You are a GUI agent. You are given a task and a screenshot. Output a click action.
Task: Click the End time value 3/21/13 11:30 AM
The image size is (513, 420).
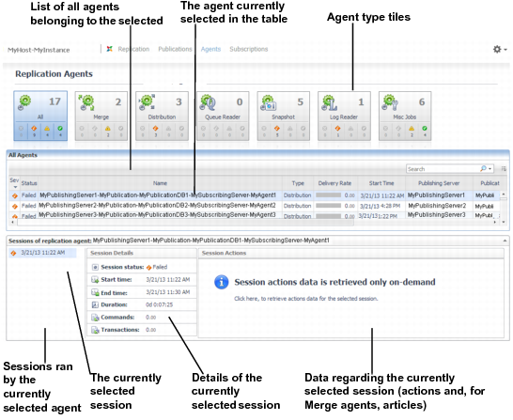(168, 292)
